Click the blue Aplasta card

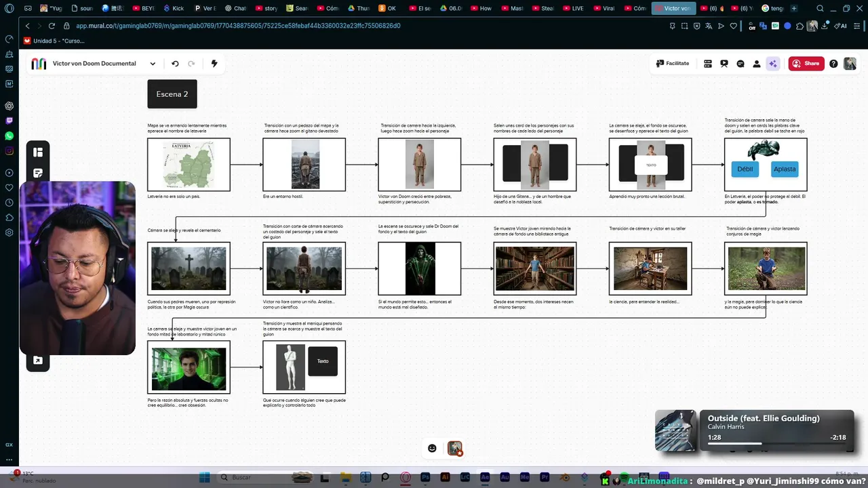(785, 169)
